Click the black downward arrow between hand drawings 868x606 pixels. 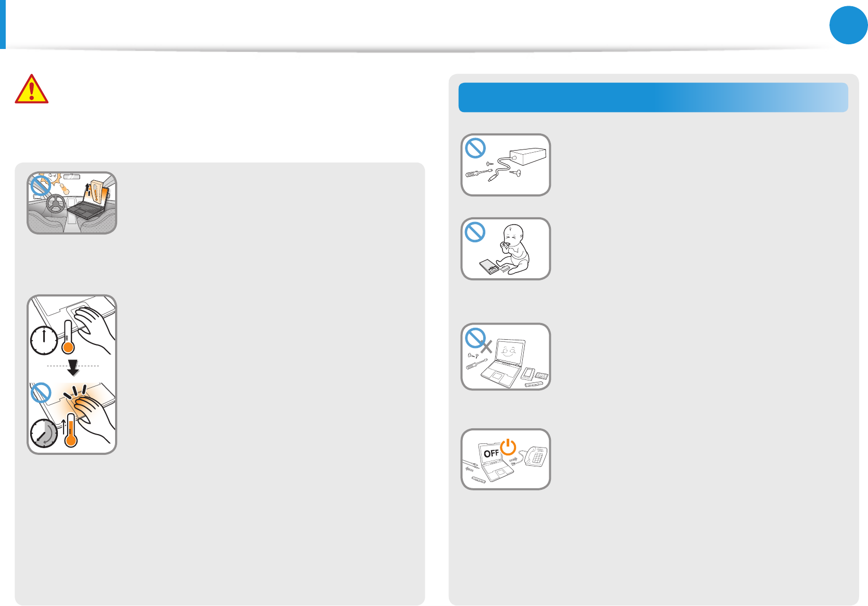tap(73, 367)
